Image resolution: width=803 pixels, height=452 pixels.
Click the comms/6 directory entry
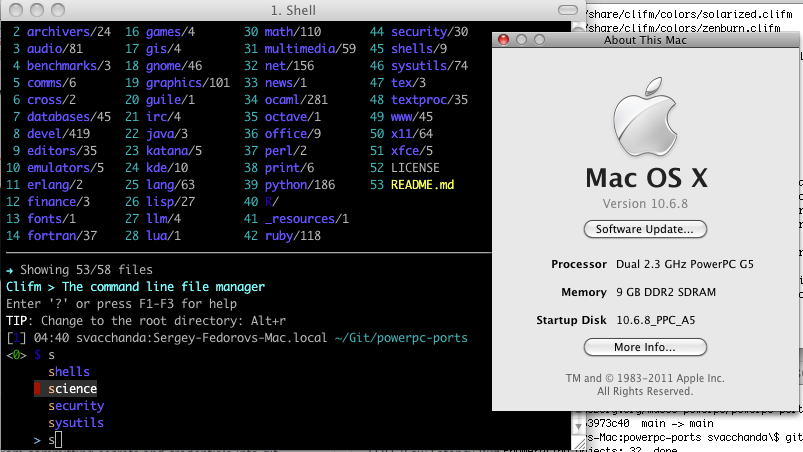(52, 82)
